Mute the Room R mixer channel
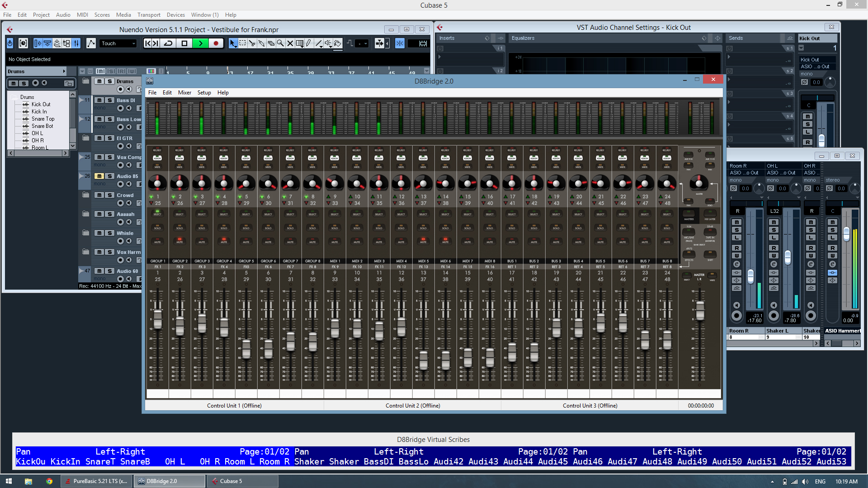868x488 pixels. 737,222
